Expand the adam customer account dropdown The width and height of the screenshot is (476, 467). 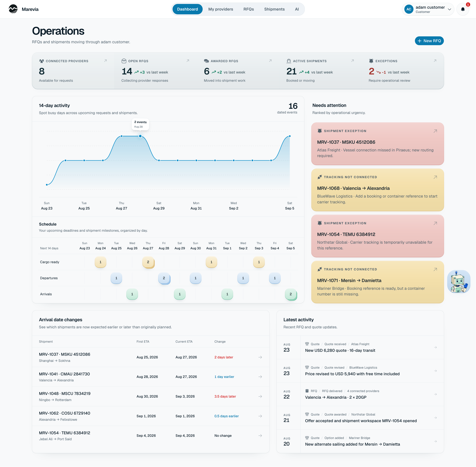coord(428,9)
